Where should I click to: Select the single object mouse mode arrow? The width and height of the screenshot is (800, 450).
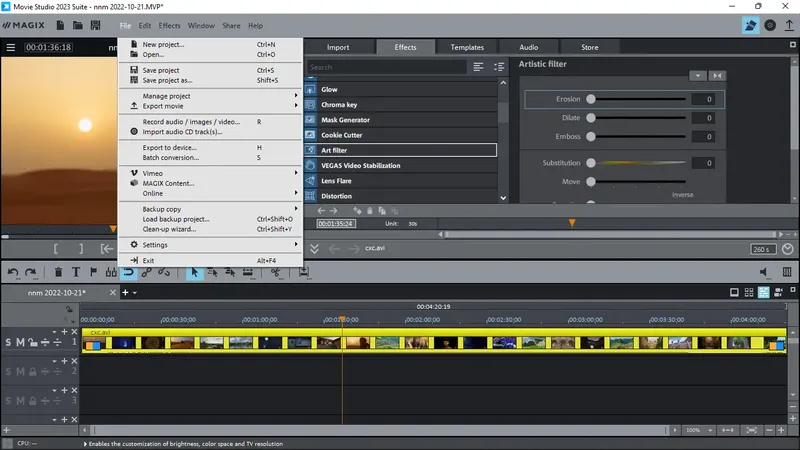(x=194, y=272)
